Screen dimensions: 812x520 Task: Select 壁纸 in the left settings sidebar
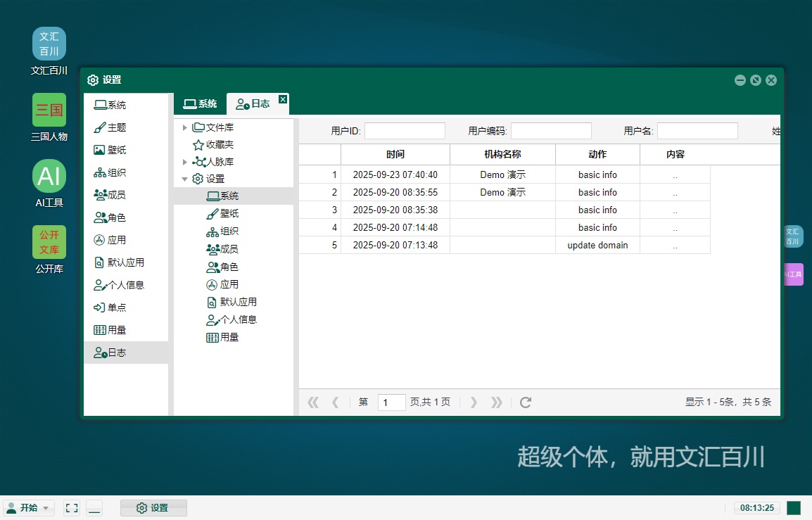117,150
